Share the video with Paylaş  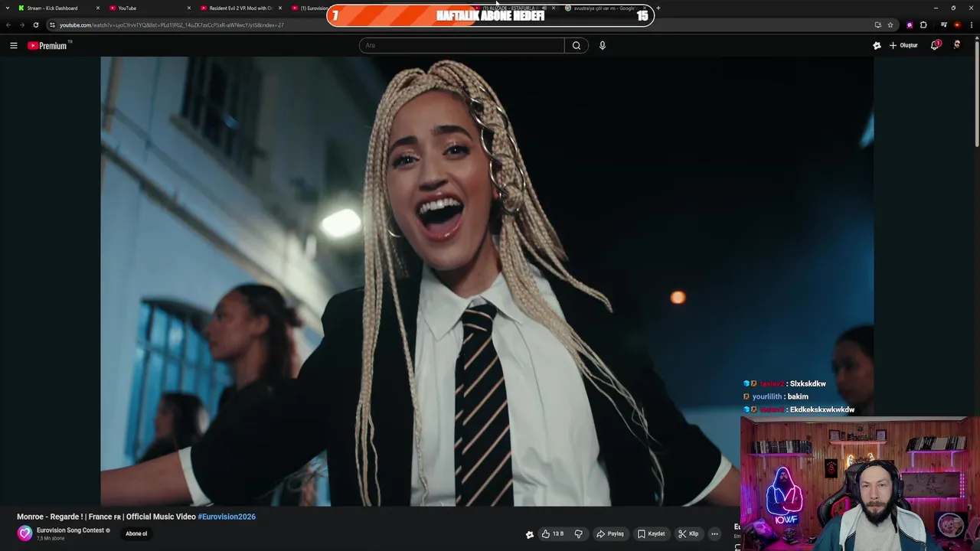coord(610,534)
